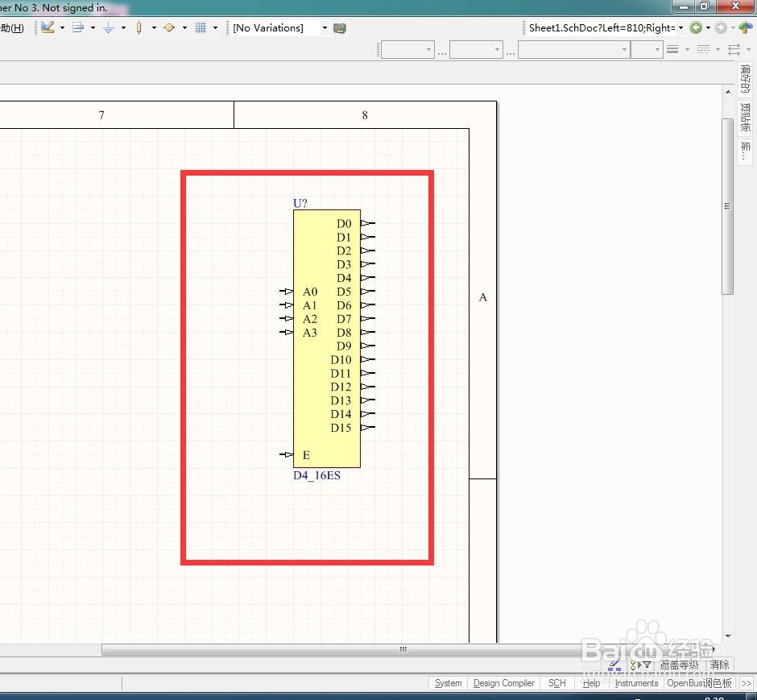This screenshot has height=700, width=757.
Task: Click the PCB variants board icon
Action: (339, 28)
